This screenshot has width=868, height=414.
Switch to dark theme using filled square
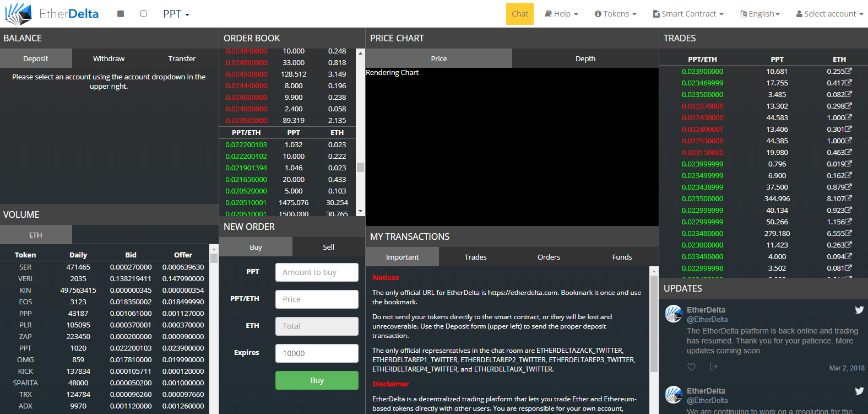[121, 14]
